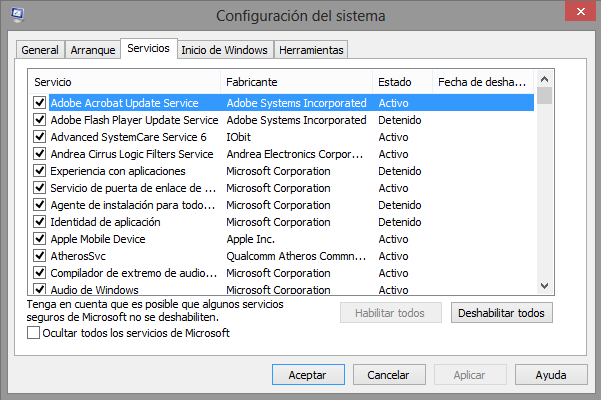Select Adobe Acrobat Update Service row text
This screenshot has height=401, width=601.
125,103
